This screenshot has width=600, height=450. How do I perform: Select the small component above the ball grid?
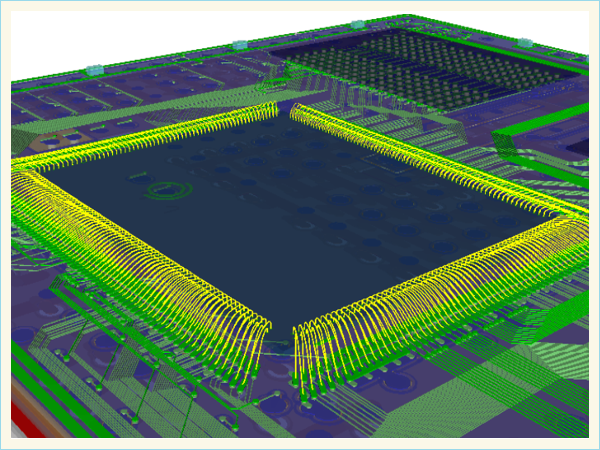pos(358,25)
